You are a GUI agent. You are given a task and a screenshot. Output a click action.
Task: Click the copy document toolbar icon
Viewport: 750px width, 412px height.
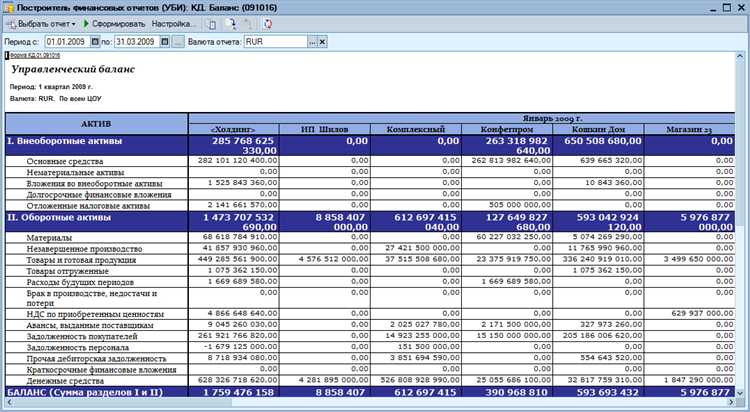click(x=211, y=22)
